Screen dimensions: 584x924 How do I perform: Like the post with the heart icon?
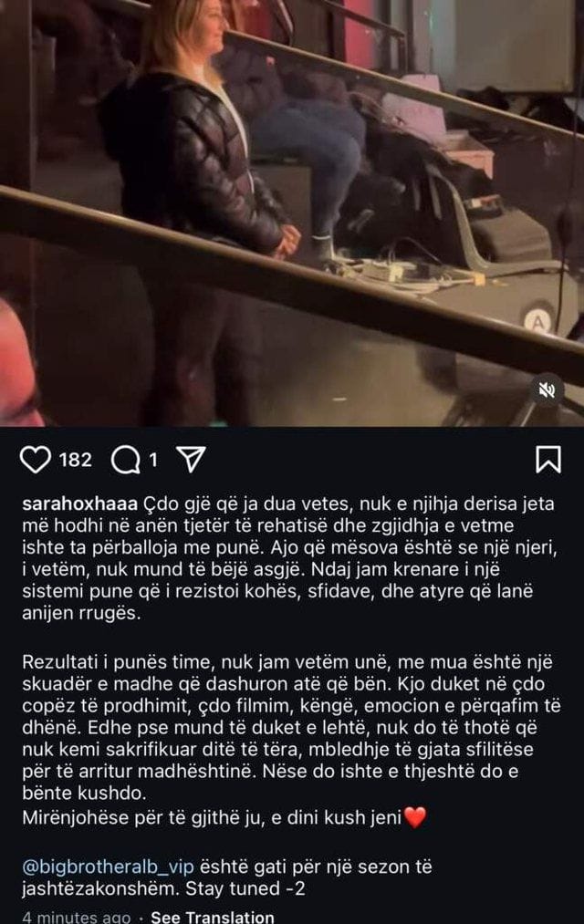pyautogui.click(x=36, y=460)
